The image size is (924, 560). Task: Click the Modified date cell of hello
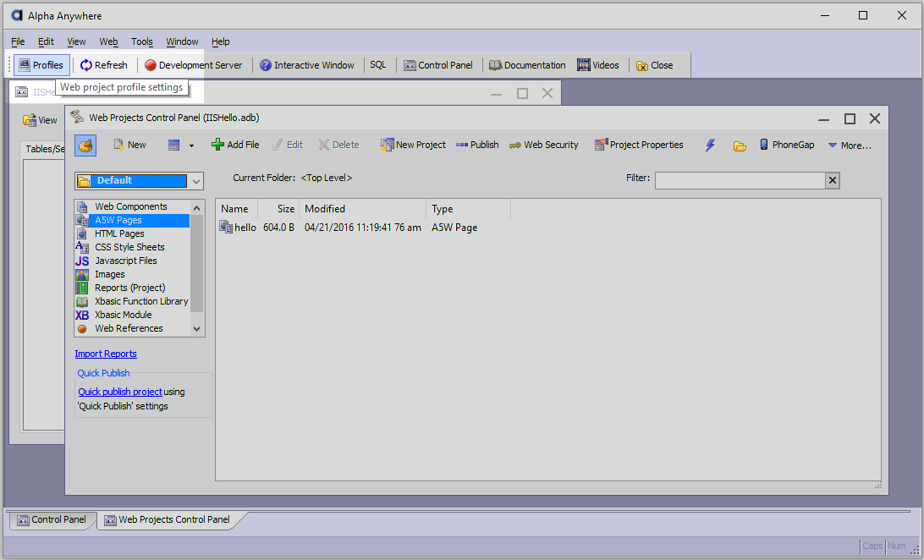pyautogui.click(x=362, y=228)
